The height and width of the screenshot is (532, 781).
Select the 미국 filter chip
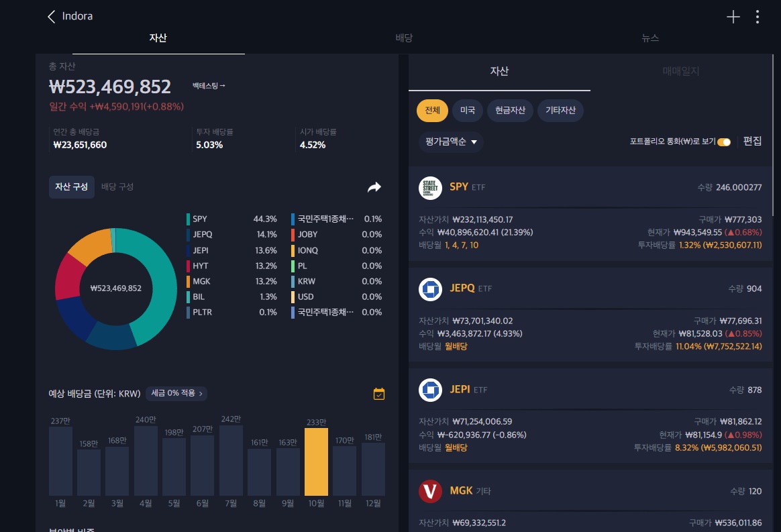[468, 111]
